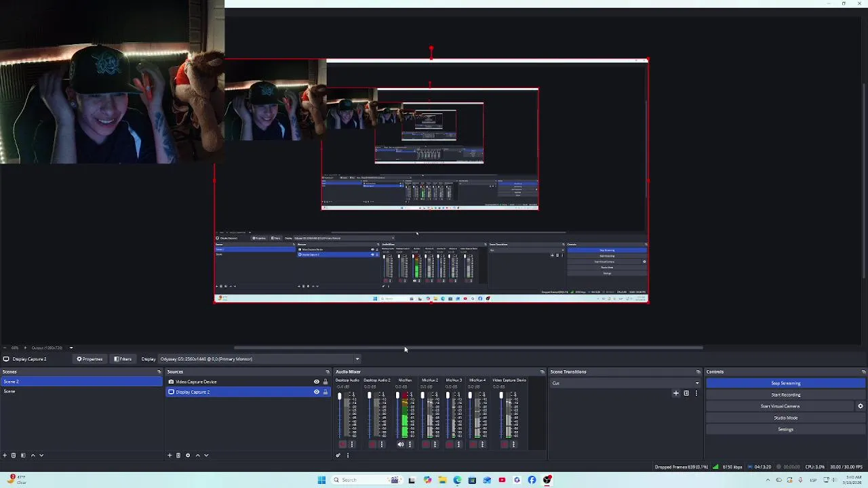The height and width of the screenshot is (488, 868).
Task: Pop out the Scenes dock
Action: pyautogui.click(x=159, y=371)
